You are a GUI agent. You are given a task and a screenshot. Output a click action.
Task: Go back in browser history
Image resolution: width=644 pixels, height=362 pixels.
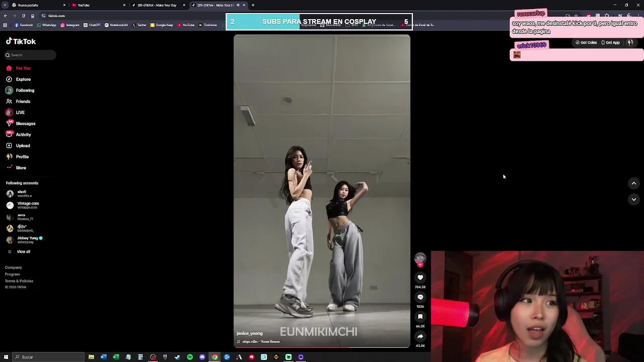6,16
